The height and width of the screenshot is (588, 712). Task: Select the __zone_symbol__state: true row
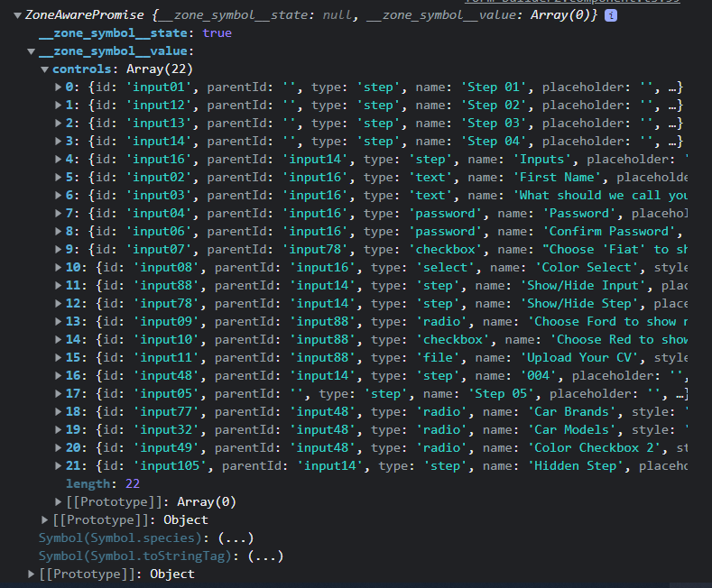pos(135,33)
